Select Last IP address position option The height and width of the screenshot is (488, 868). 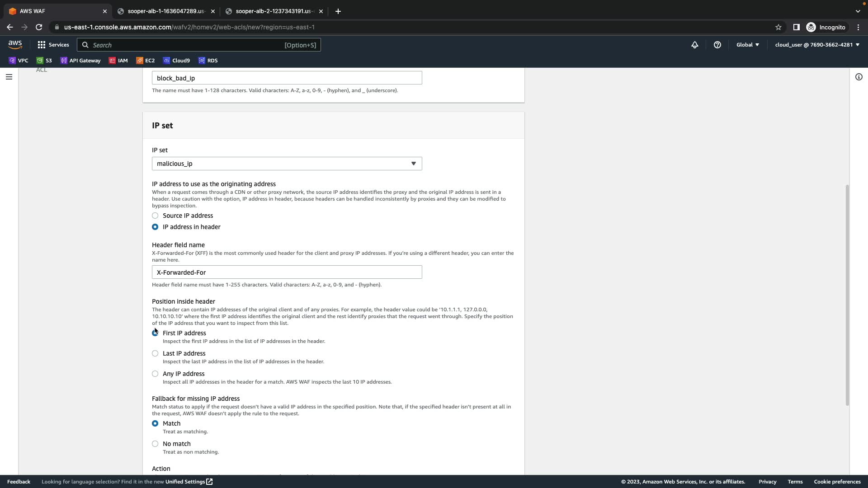(155, 353)
